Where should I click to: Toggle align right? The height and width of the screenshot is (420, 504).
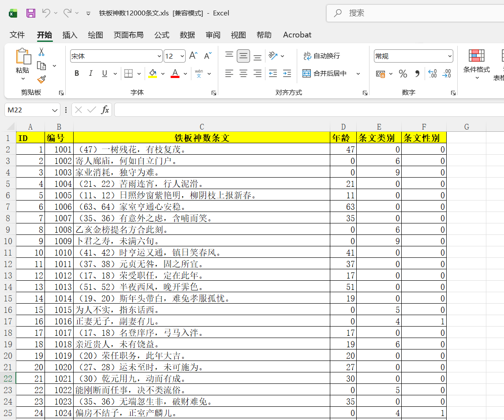point(258,74)
